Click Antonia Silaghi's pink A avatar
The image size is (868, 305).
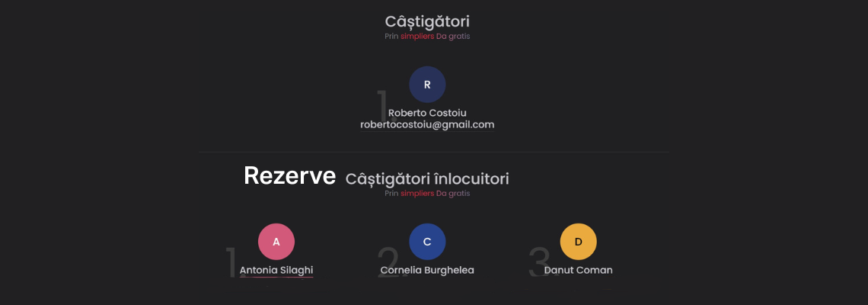click(276, 242)
